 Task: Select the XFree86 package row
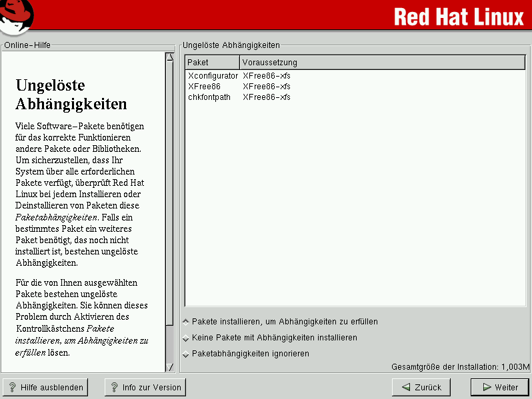[x=204, y=87]
